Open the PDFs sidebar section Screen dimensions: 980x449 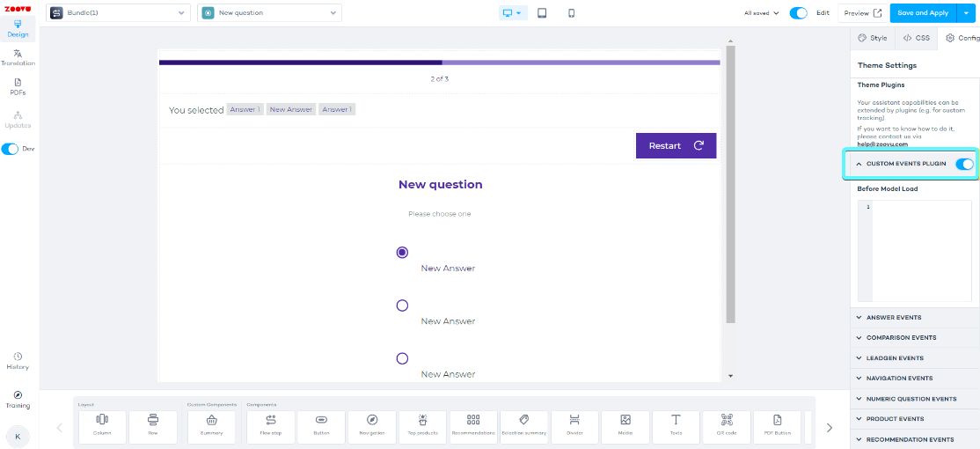click(x=18, y=86)
